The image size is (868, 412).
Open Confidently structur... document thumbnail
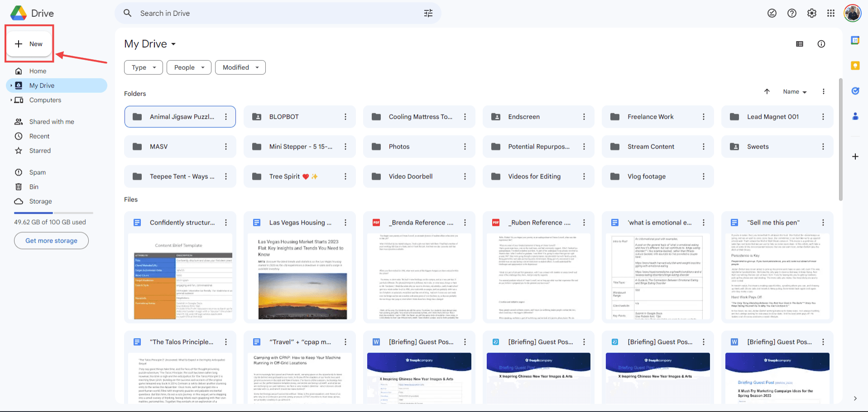(x=180, y=276)
